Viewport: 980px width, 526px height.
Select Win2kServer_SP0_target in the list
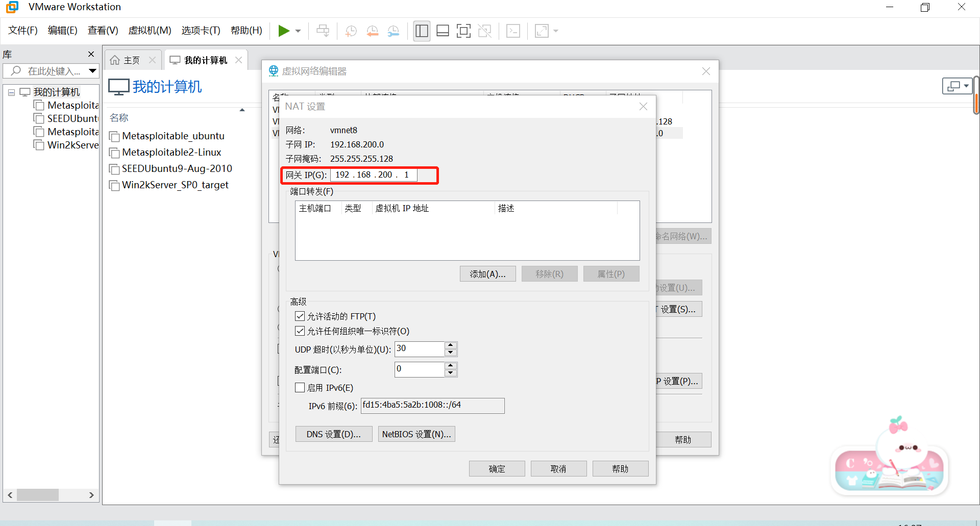pyautogui.click(x=169, y=185)
